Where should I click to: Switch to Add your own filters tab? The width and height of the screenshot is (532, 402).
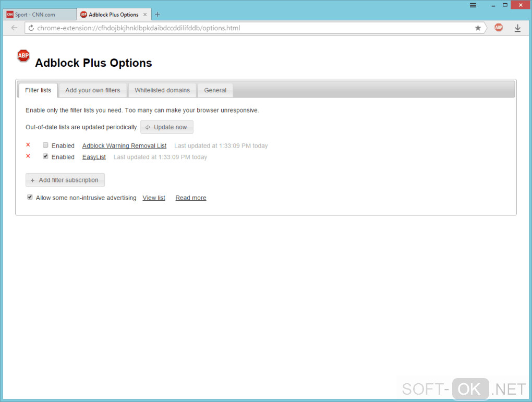pos(93,90)
